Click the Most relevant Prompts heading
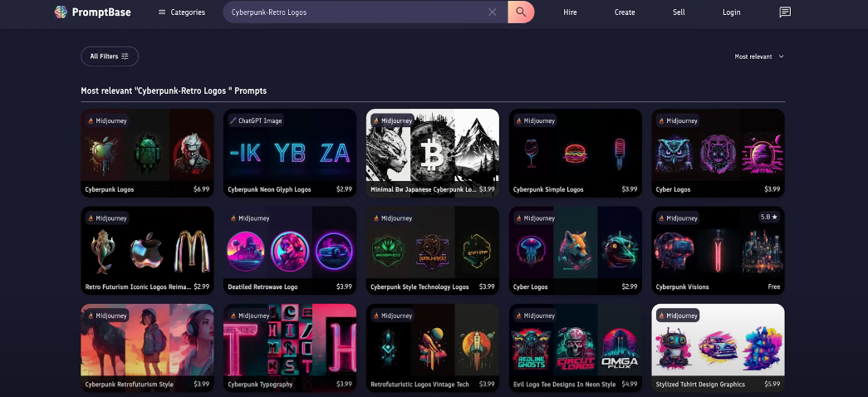Image resolution: width=868 pixels, height=397 pixels. click(x=174, y=91)
